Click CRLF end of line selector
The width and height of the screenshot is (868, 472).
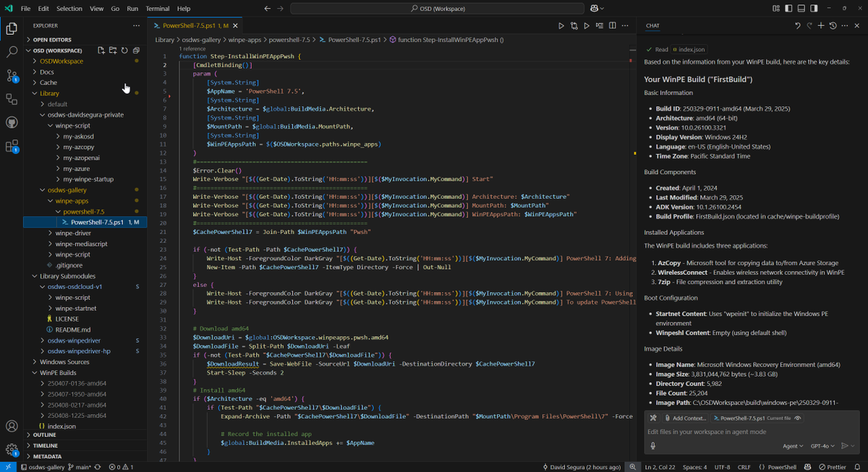[x=744, y=467]
